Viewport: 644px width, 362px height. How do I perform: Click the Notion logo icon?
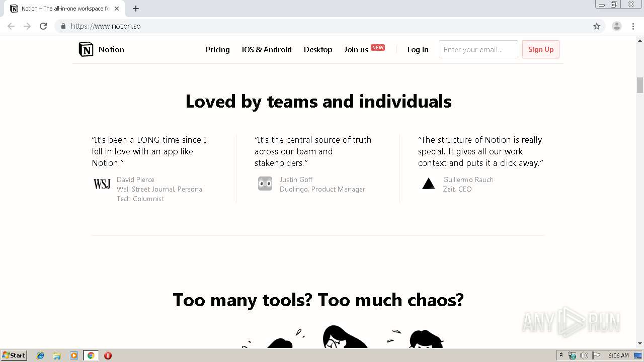pyautogui.click(x=86, y=49)
